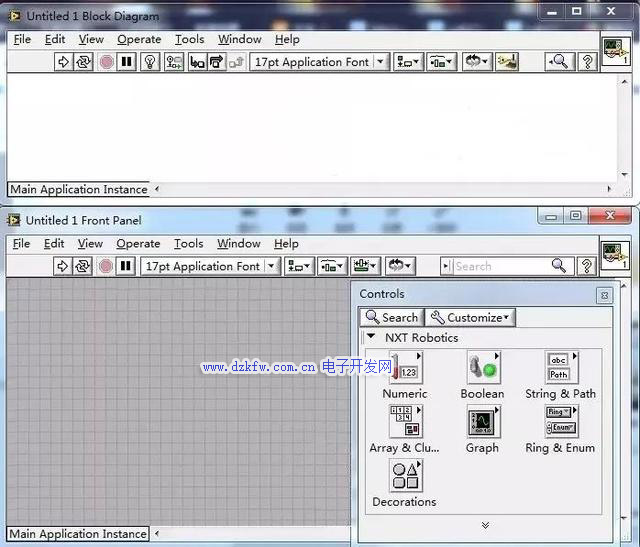Toggle Highlight Execution light bulb
Image resolution: width=640 pixels, height=547 pixels.
click(x=150, y=62)
